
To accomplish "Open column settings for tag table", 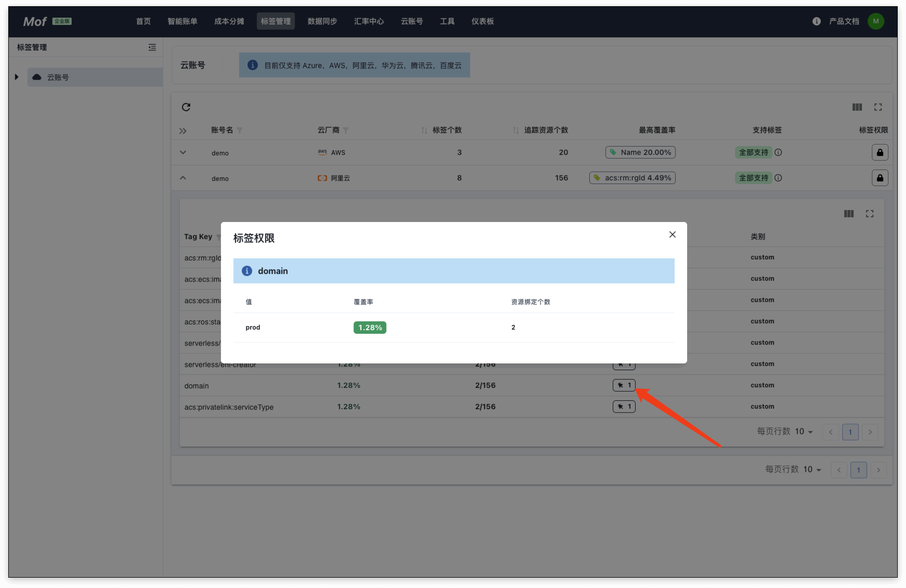I will coord(848,214).
